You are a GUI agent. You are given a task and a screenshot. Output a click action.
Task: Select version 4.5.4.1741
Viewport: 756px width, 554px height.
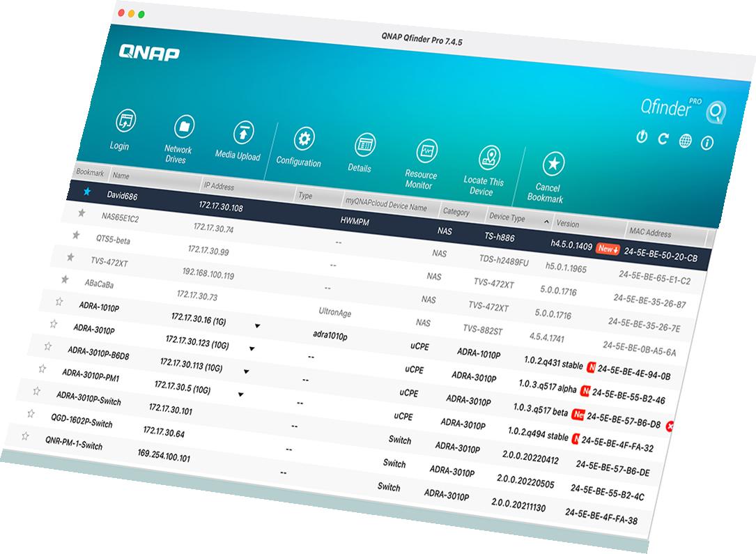tap(547, 337)
